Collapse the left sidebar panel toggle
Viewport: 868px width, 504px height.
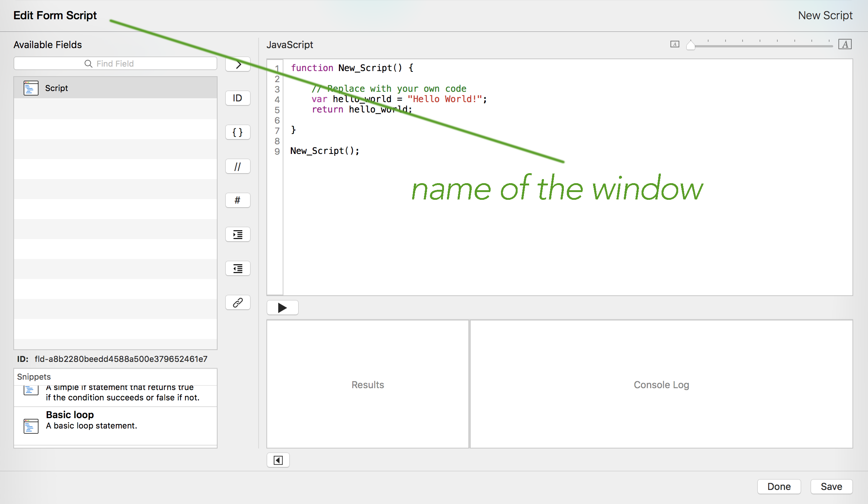[x=278, y=460]
